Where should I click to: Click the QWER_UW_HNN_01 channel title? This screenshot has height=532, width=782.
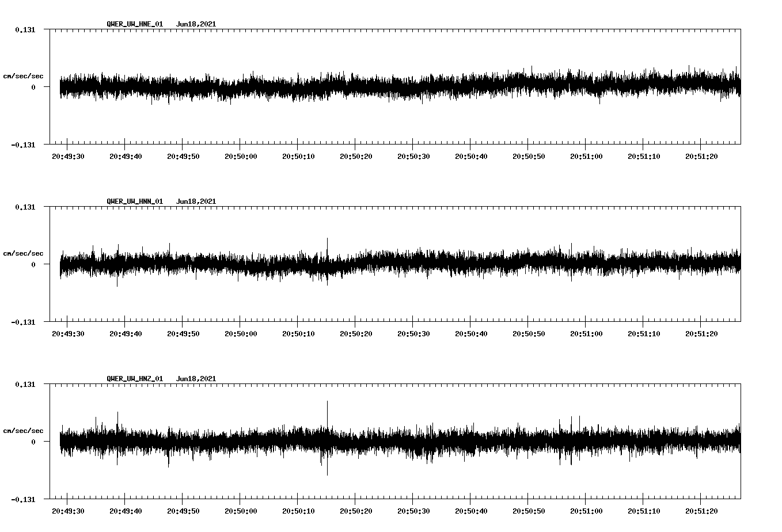pyautogui.click(x=135, y=202)
